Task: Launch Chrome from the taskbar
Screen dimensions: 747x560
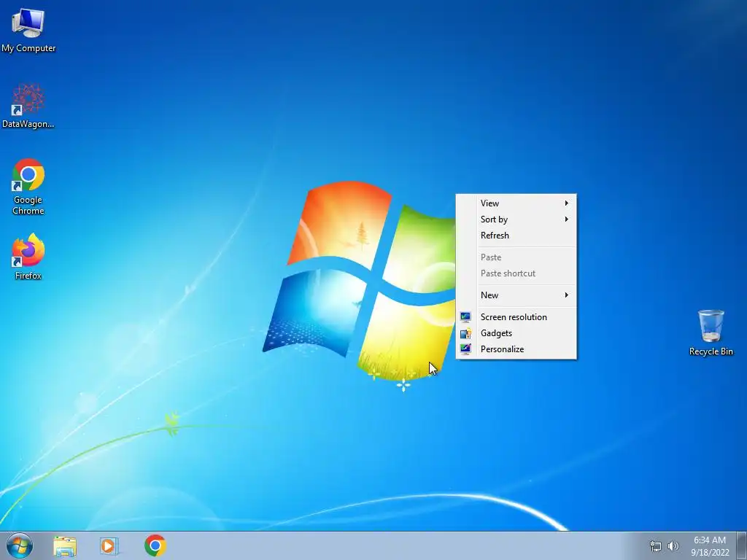Action: [155, 545]
